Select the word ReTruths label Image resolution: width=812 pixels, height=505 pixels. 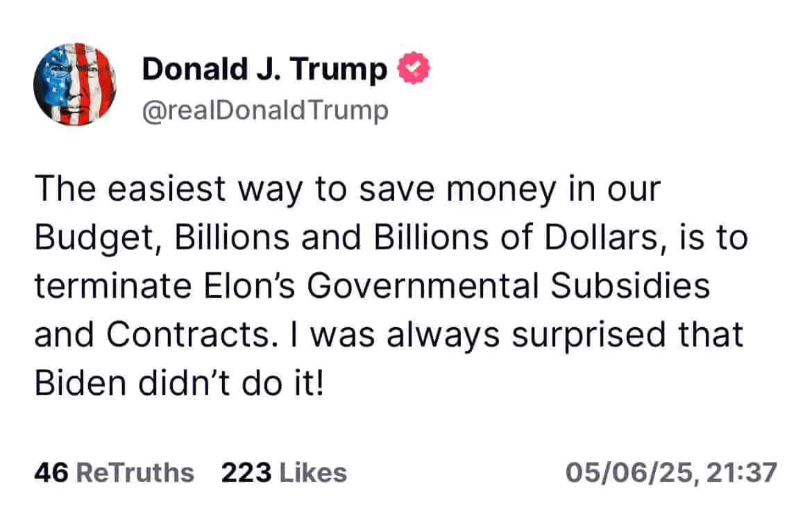pyautogui.click(x=135, y=472)
